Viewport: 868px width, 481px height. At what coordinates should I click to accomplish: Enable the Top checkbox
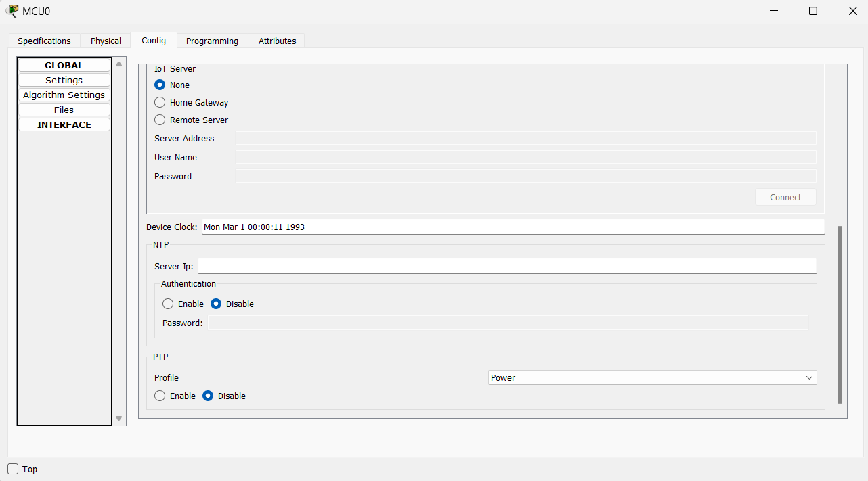[x=13, y=469]
